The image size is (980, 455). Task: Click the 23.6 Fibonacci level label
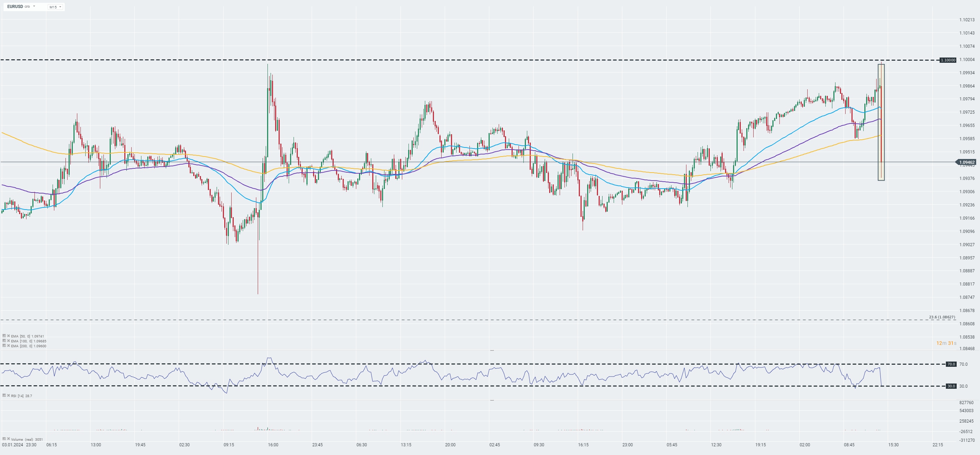[942, 317]
